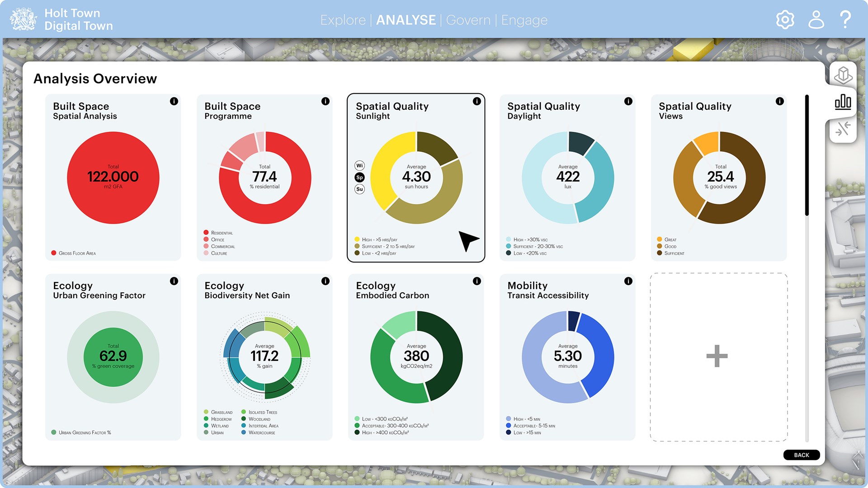Image resolution: width=868 pixels, height=488 pixels.
Task: Open the user profile icon
Action: 816,20
